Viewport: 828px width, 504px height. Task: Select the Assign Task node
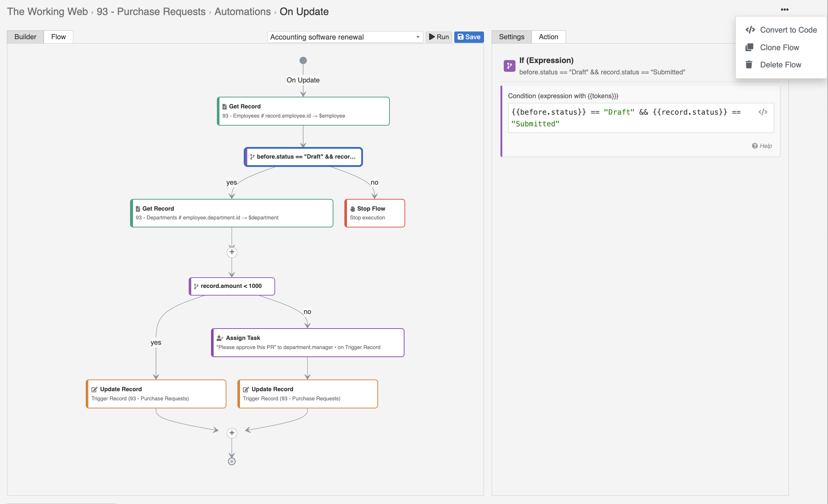[308, 342]
